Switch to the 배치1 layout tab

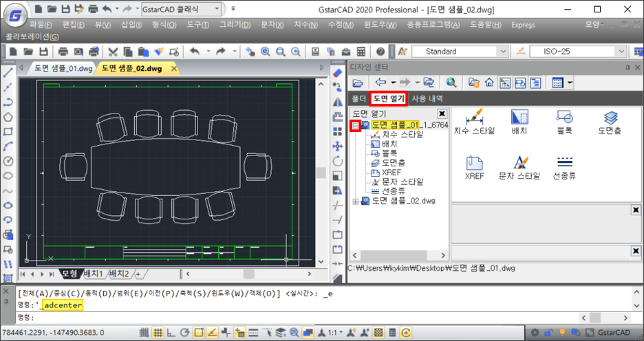94,274
